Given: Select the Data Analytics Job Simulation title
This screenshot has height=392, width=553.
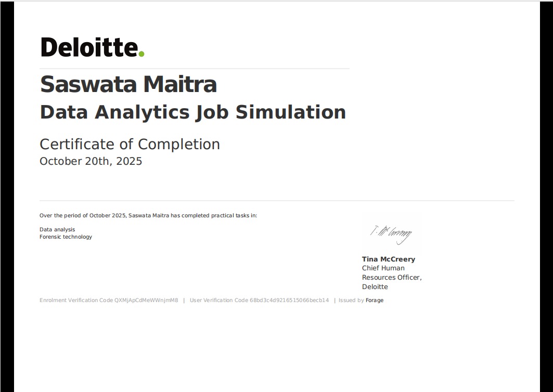Looking at the screenshot, I should coord(192,112).
